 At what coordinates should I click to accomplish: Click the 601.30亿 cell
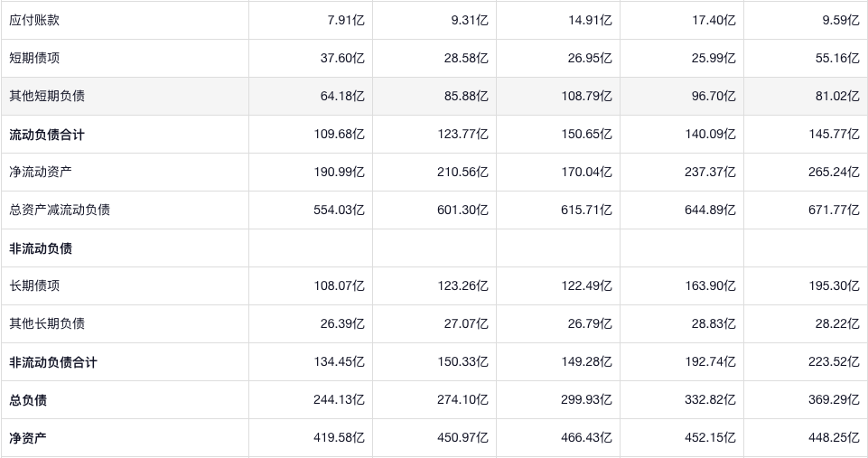[x=462, y=210]
